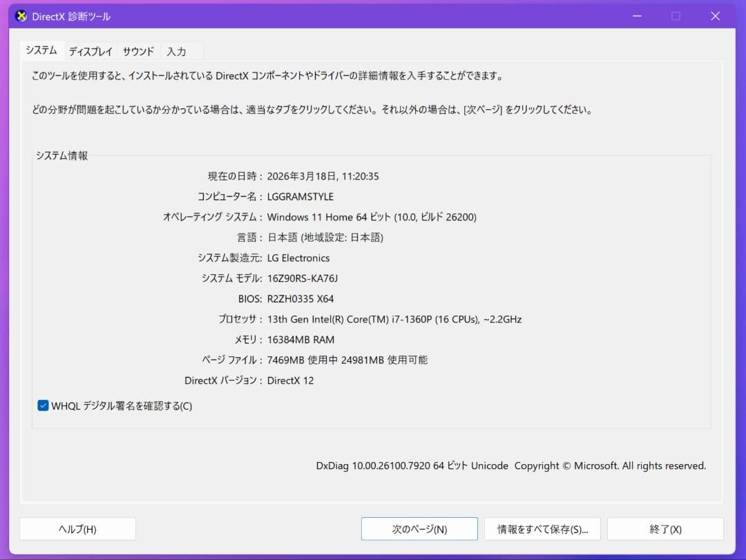Viewport: 746px width, 560px height.
Task: Click 情報をすべて保存(S)... button
Action: pyautogui.click(x=542, y=529)
